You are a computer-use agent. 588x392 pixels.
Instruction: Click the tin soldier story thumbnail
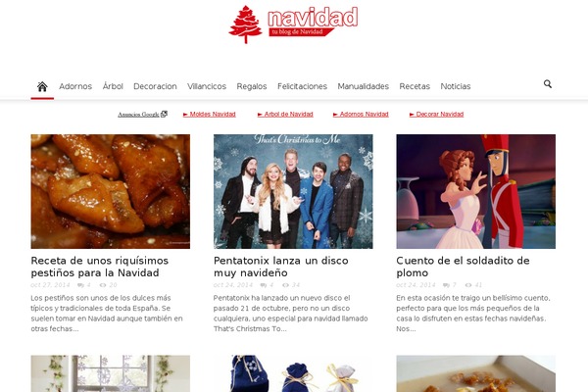tap(476, 191)
